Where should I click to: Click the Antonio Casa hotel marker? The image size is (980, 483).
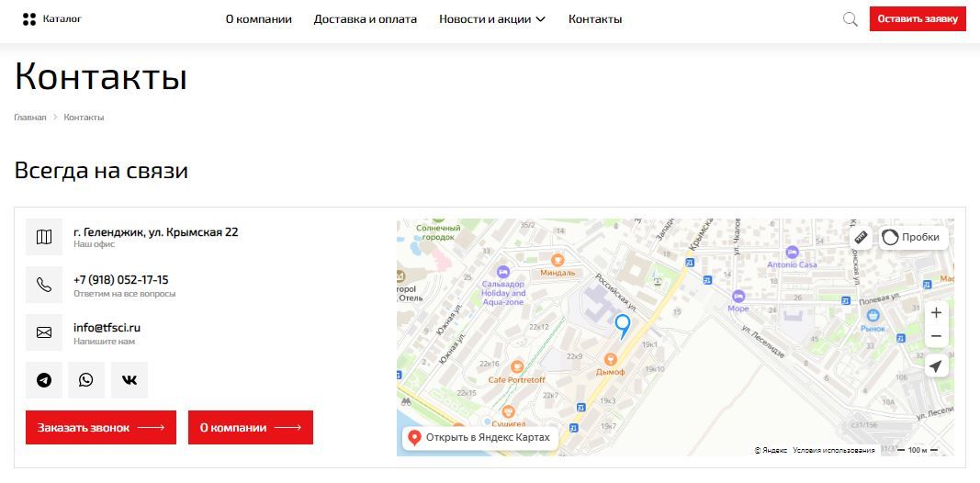pos(793,253)
